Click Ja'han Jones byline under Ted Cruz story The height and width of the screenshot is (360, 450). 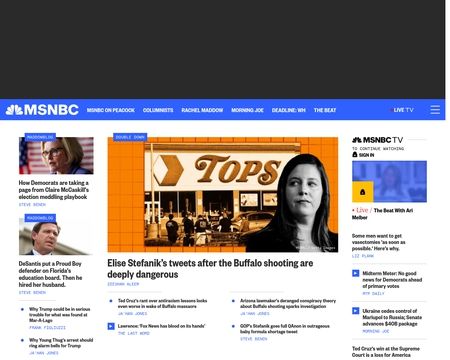[x=132, y=314]
